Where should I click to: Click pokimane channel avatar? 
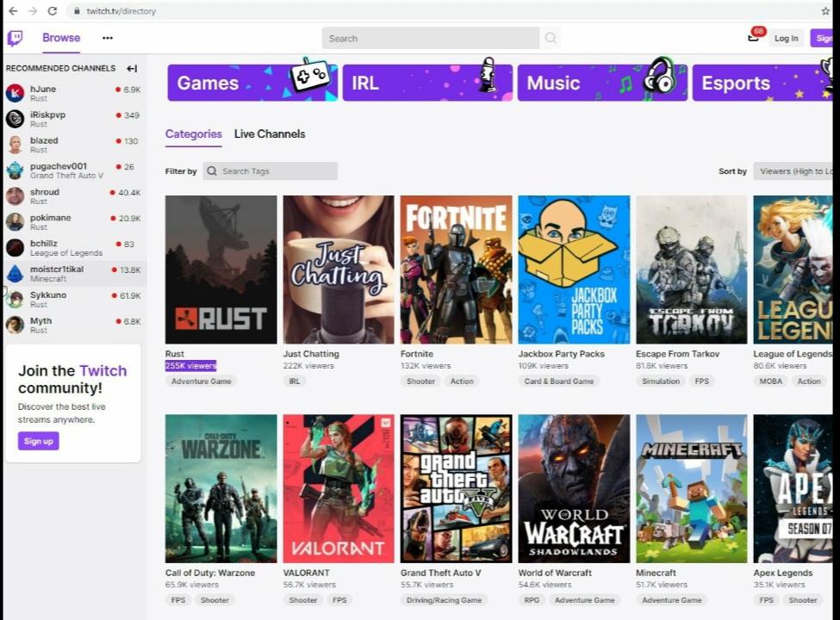tap(15, 221)
